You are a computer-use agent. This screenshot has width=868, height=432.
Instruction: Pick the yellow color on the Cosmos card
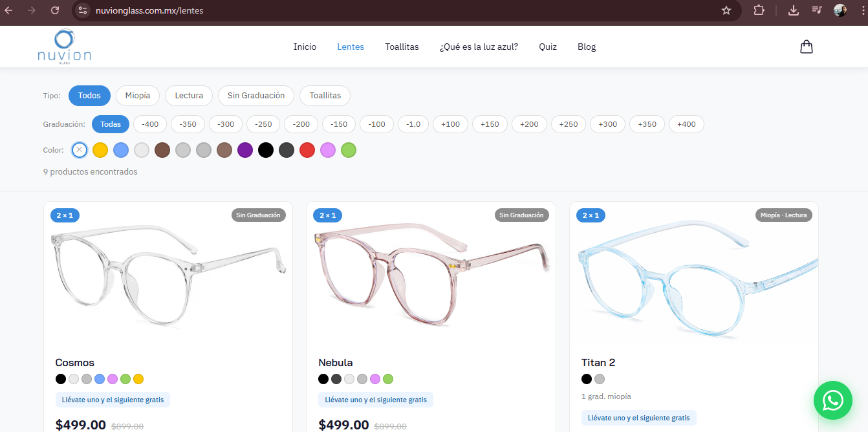pyautogui.click(x=138, y=379)
